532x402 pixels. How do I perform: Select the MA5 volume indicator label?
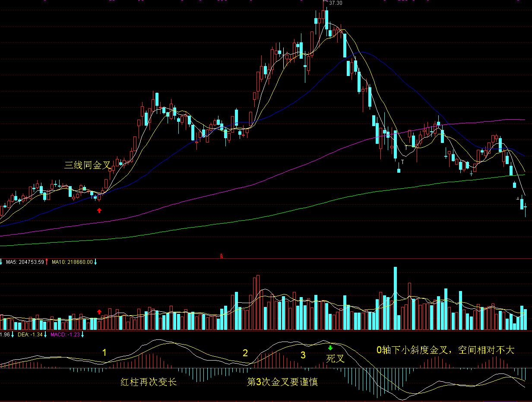click(x=25, y=262)
